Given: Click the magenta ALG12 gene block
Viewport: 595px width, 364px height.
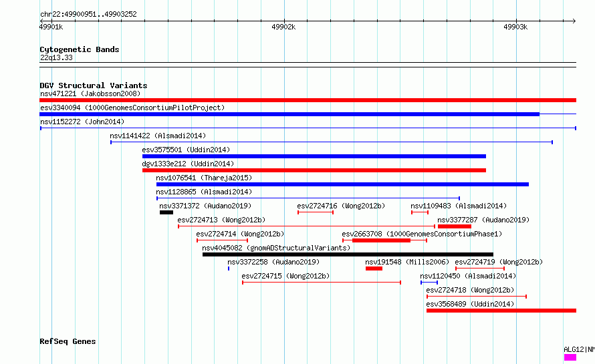Looking at the screenshot, I should [x=570, y=357].
